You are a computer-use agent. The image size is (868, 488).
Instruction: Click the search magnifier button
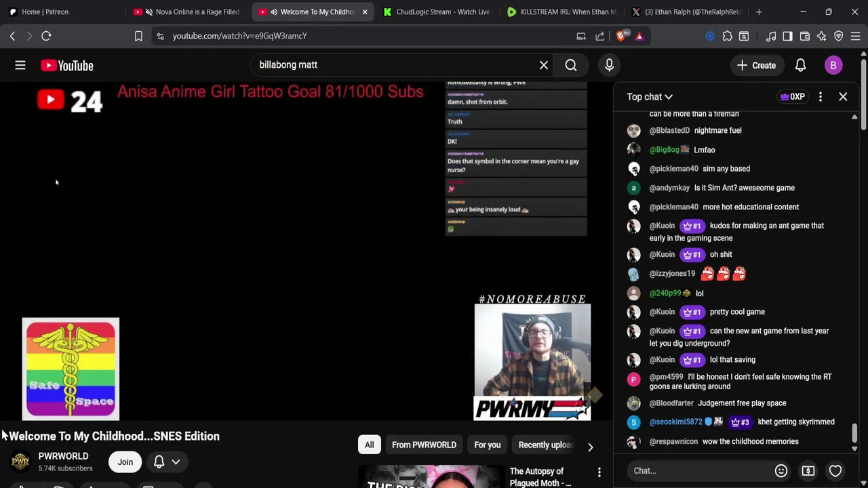571,65
